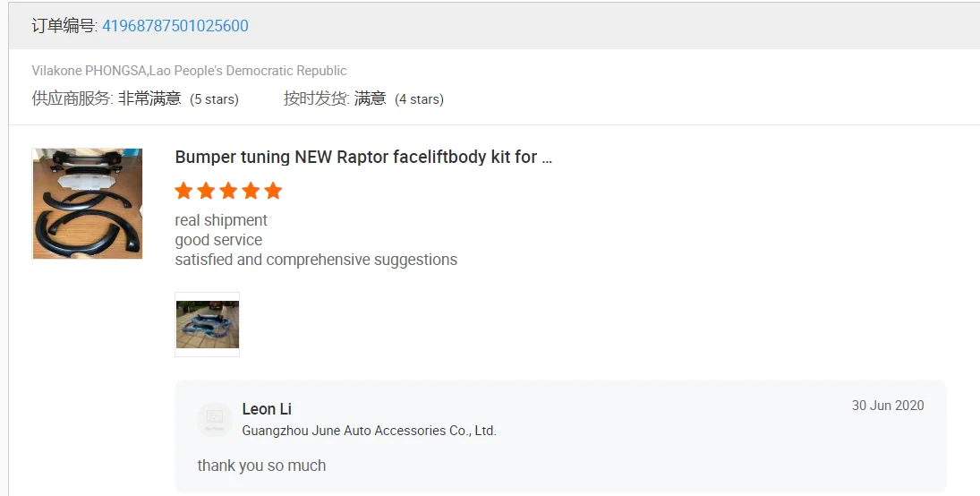Screen dimensions: 980x496
Task: Click the 30 Jun 2020 reply date
Action: coord(888,406)
